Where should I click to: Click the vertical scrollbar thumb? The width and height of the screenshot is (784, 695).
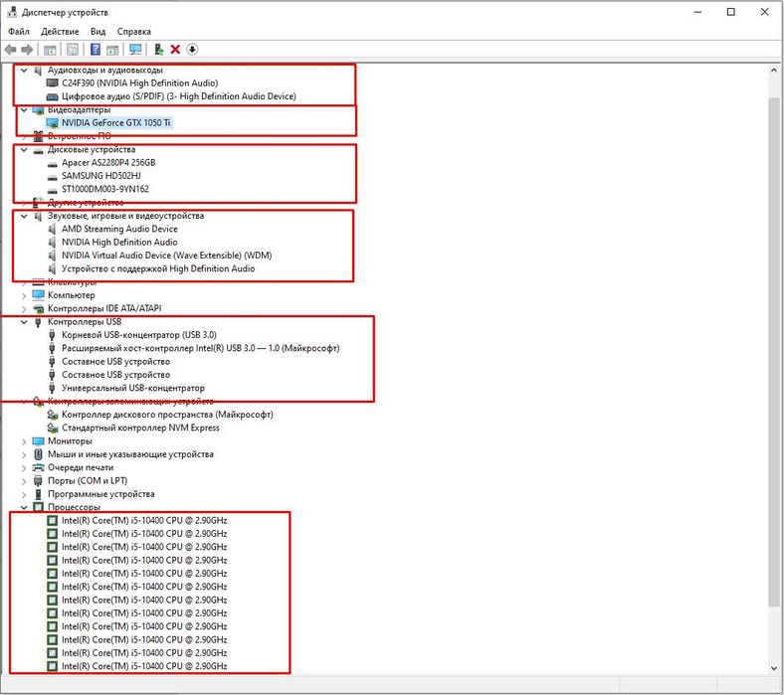pos(774,352)
